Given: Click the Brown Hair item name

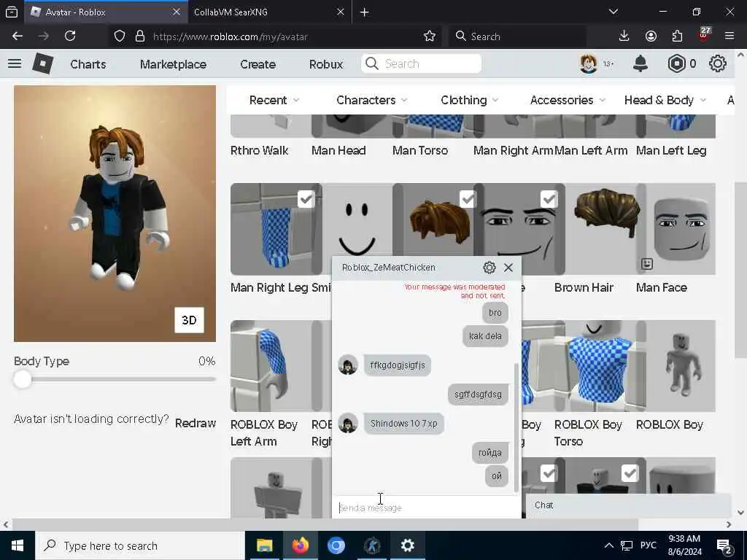Looking at the screenshot, I should point(584,287).
